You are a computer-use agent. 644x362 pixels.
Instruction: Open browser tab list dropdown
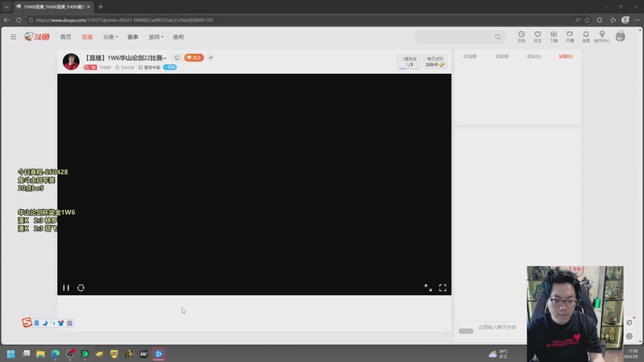6,6
